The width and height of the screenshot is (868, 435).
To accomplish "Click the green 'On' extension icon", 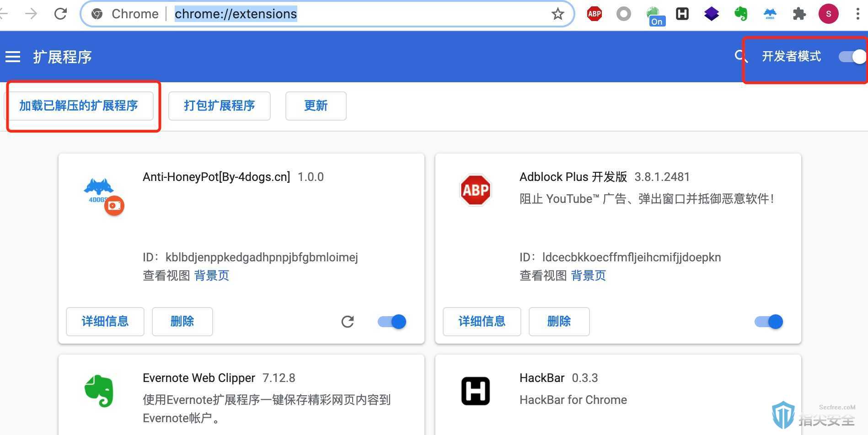I will click(x=655, y=16).
